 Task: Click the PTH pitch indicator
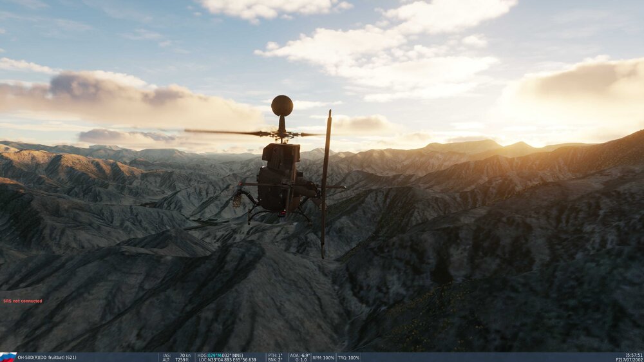click(274, 355)
